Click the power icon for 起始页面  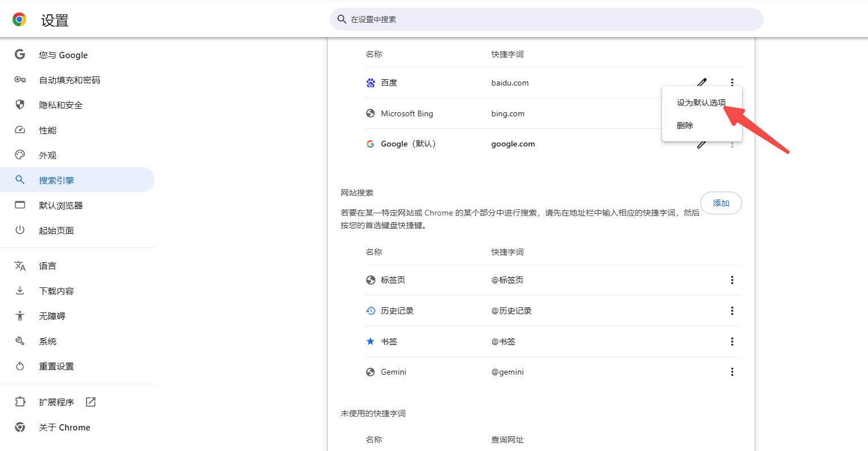20,230
